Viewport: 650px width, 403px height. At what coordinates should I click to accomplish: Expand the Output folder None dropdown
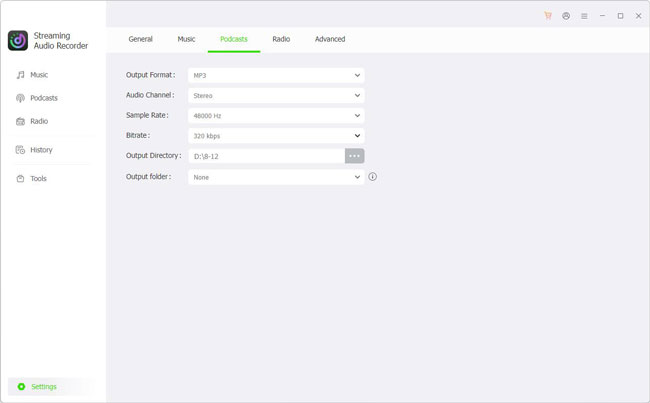tap(276, 177)
